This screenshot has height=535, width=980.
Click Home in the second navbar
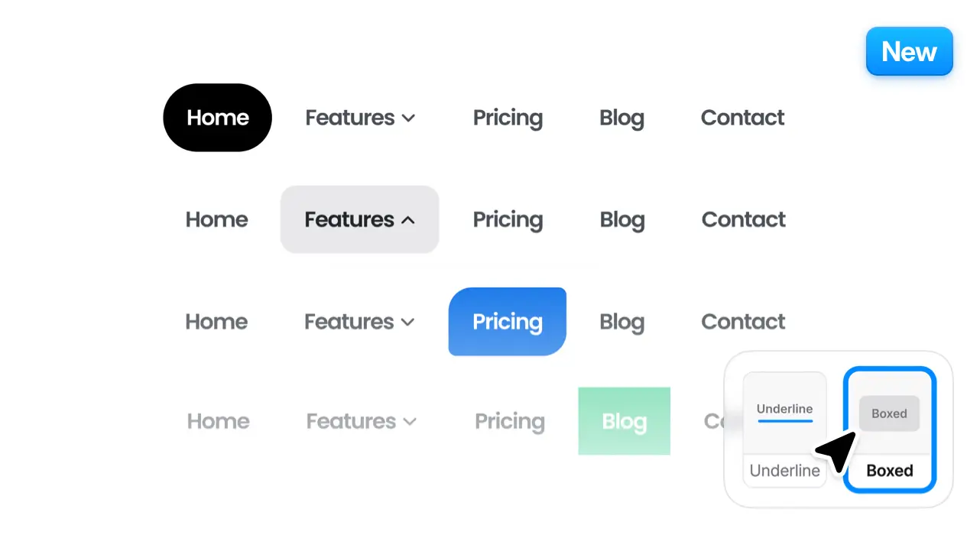216,220
